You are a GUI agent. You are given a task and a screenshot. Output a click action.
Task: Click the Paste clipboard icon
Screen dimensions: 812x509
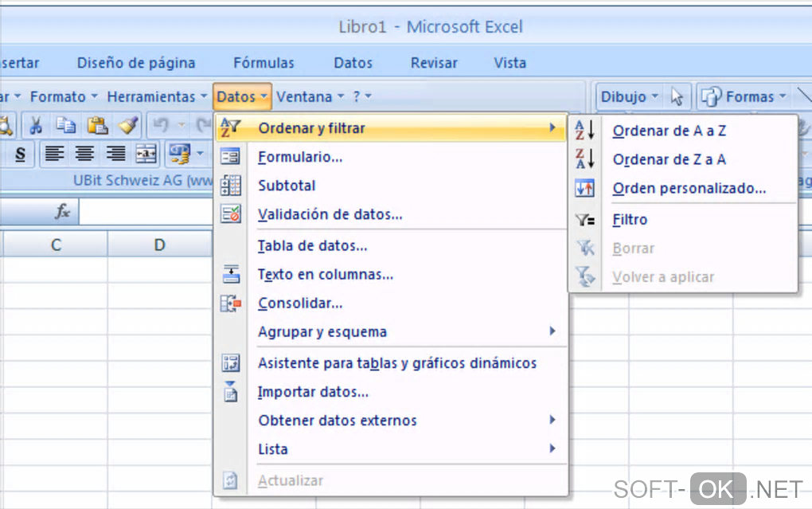tap(97, 126)
